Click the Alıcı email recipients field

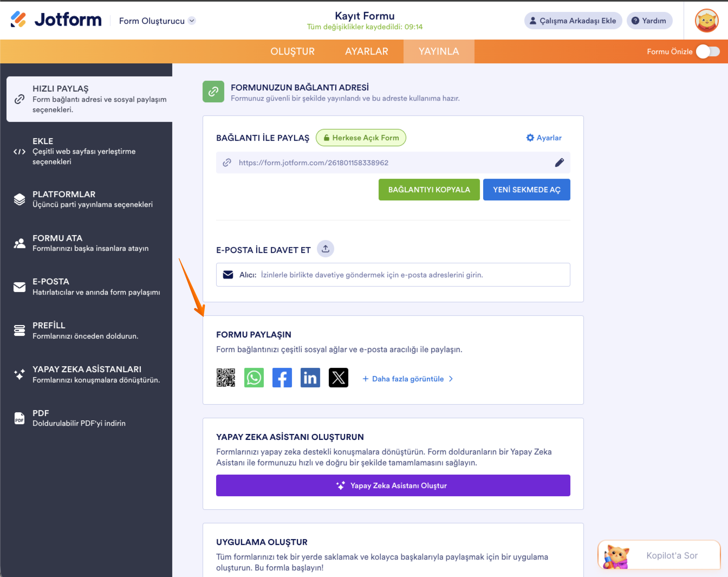(393, 275)
